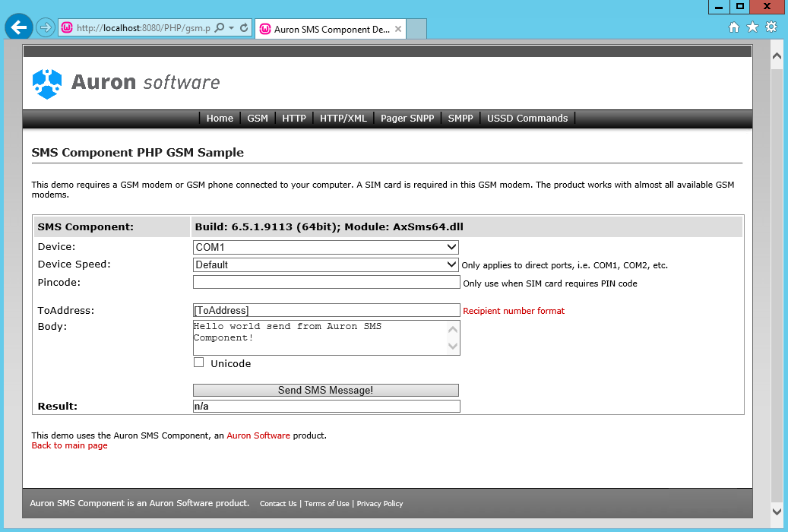Image resolution: width=788 pixels, height=532 pixels.
Task: Click the Favorites star icon
Action: coord(752,27)
